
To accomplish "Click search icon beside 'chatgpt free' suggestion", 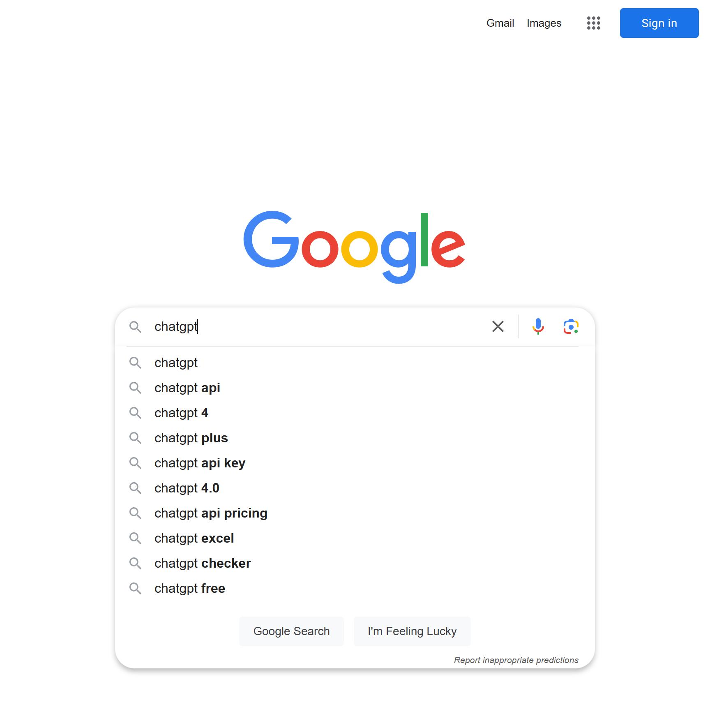I will click(x=135, y=588).
